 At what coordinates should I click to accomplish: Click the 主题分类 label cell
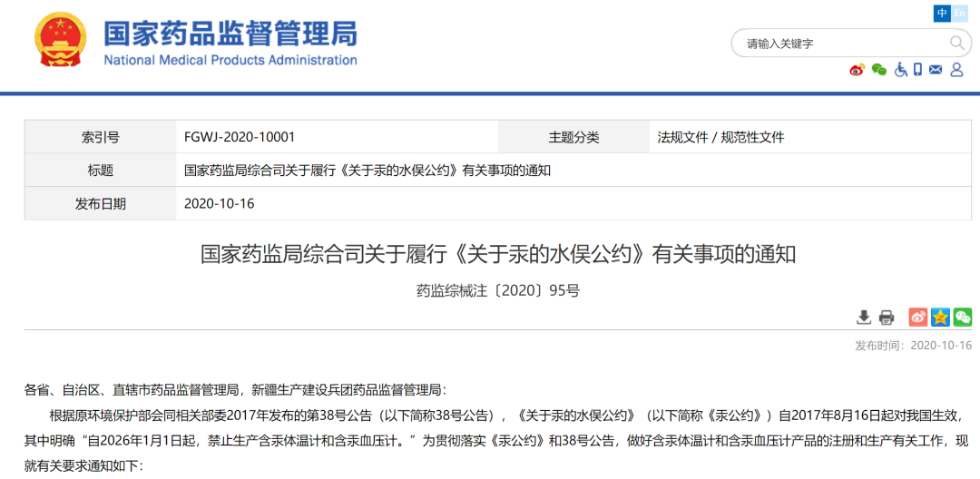pos(573,137)
